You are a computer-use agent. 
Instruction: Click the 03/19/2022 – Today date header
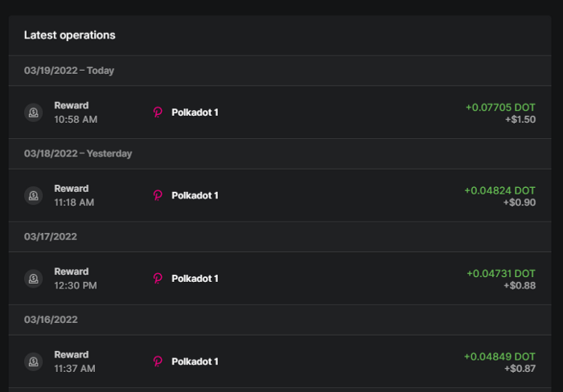(x=69, y=71)
